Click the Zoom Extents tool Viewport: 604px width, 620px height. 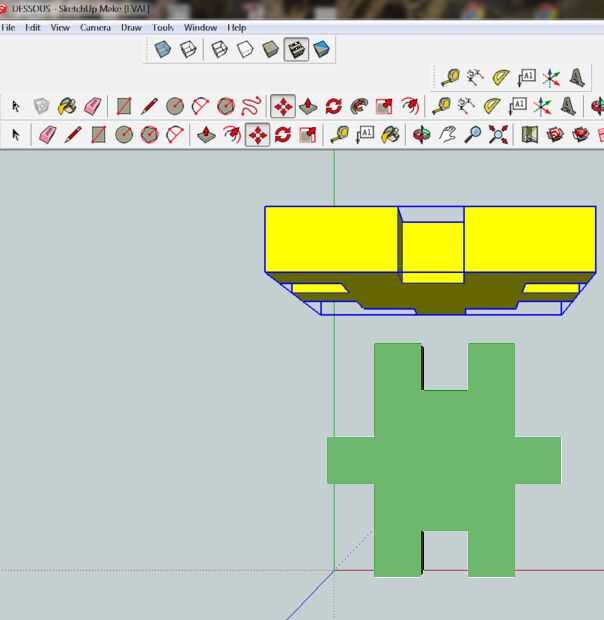[498, 135]
